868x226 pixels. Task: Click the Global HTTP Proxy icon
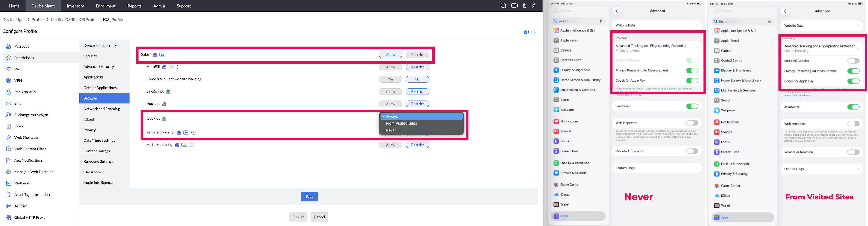(x=9, y=218)
